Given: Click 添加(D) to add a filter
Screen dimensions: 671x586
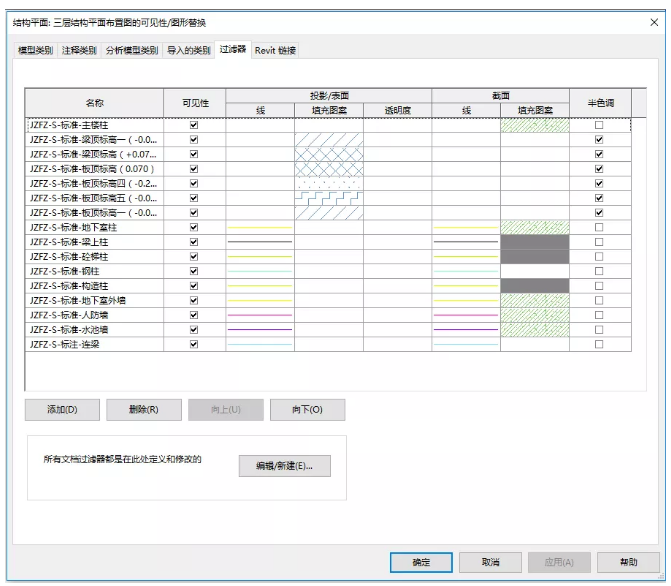Looking at the screenshot, I should click(62, 410).
